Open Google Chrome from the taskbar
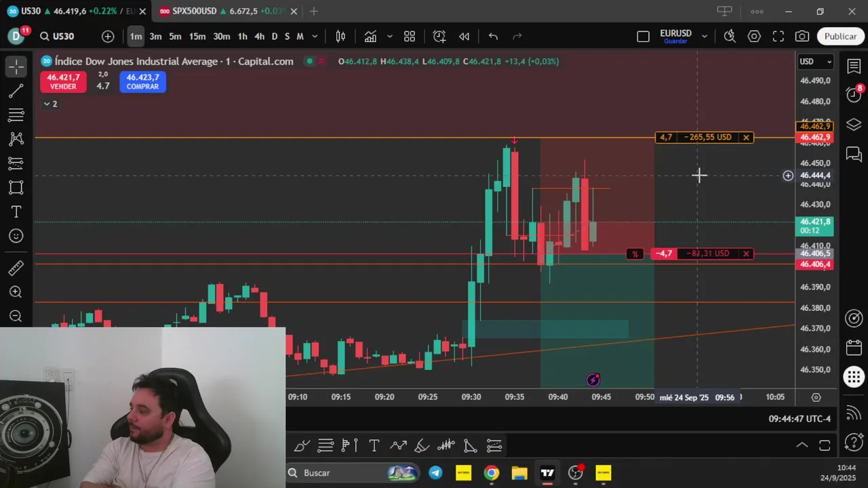Viewport: 868px width, 488px height. click(492, 472)
